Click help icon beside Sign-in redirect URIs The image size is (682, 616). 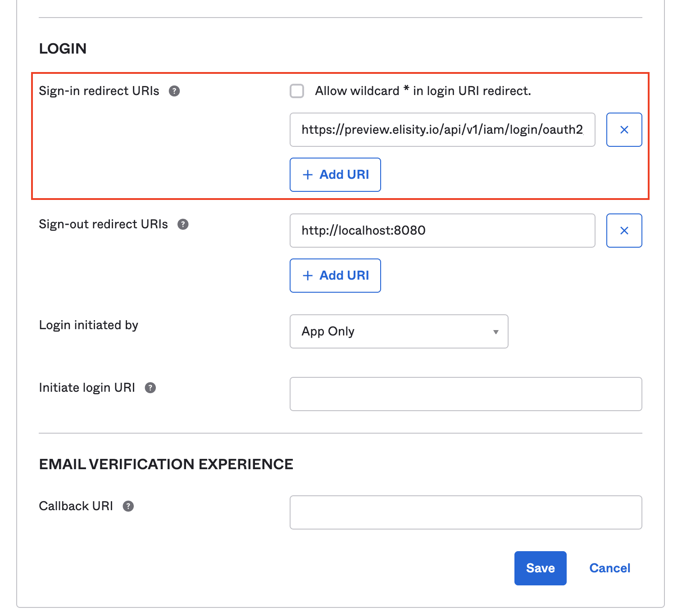[174, 91]
